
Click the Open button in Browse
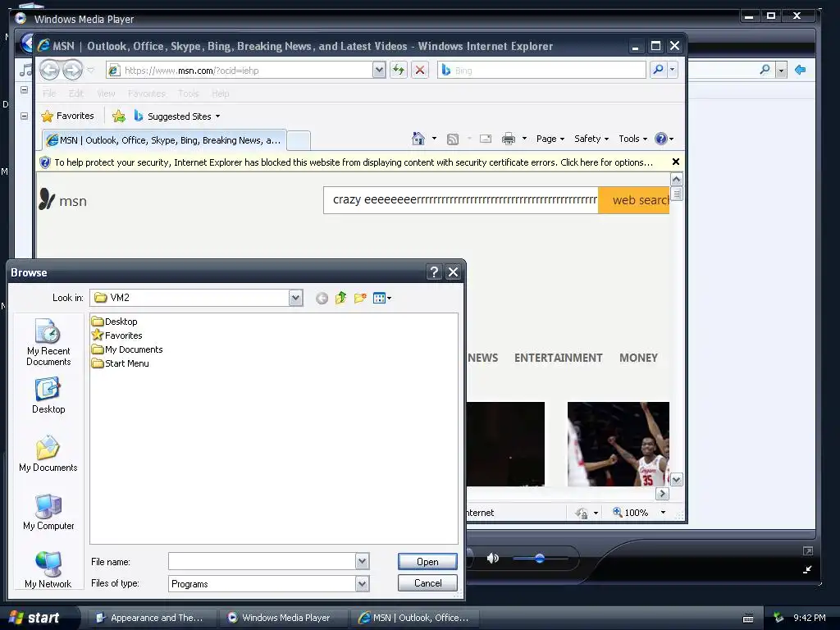click(x=427, y=561)
